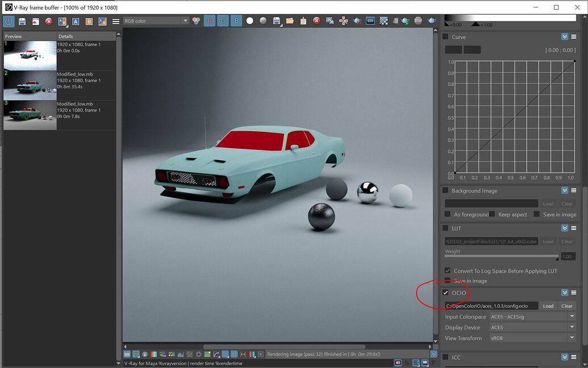Viewport: 588px width, 368px height.
Task: Open the history options hamburger menu
Action: (116, 22)
